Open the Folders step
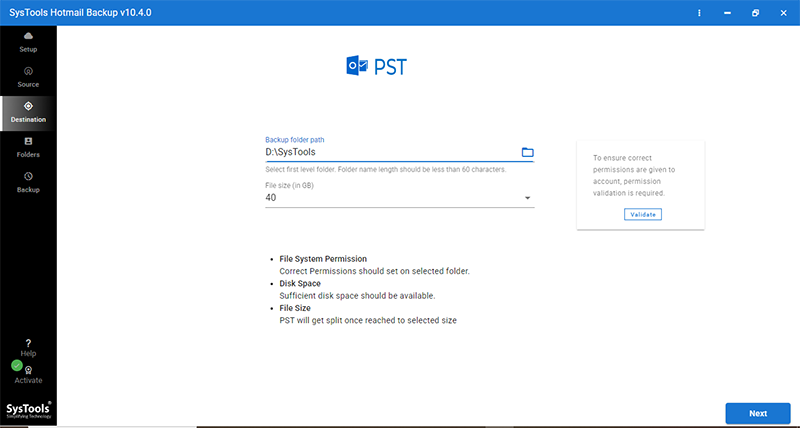The image size is (800, 428). [x=28, y=147]
